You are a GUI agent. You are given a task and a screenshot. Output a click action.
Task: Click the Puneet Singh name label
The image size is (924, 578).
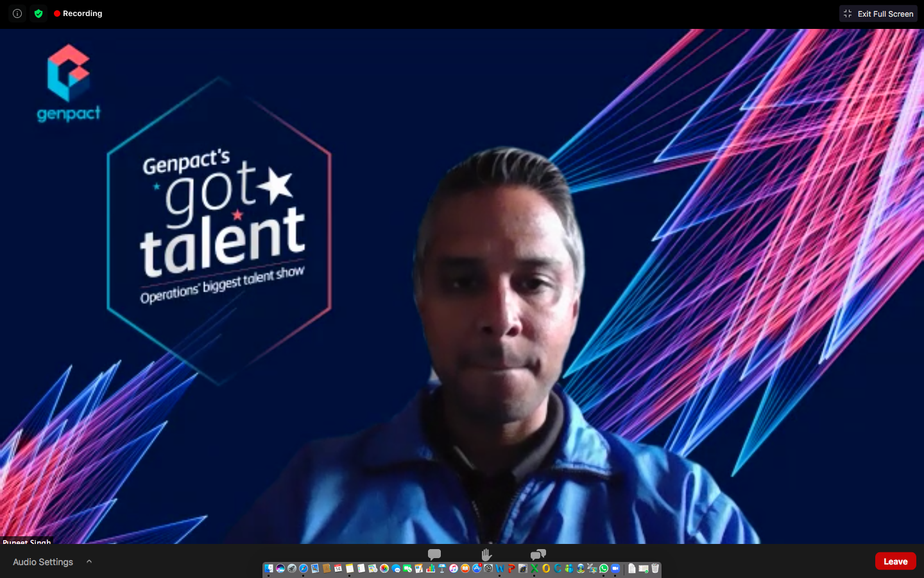[x=26, y=542]
